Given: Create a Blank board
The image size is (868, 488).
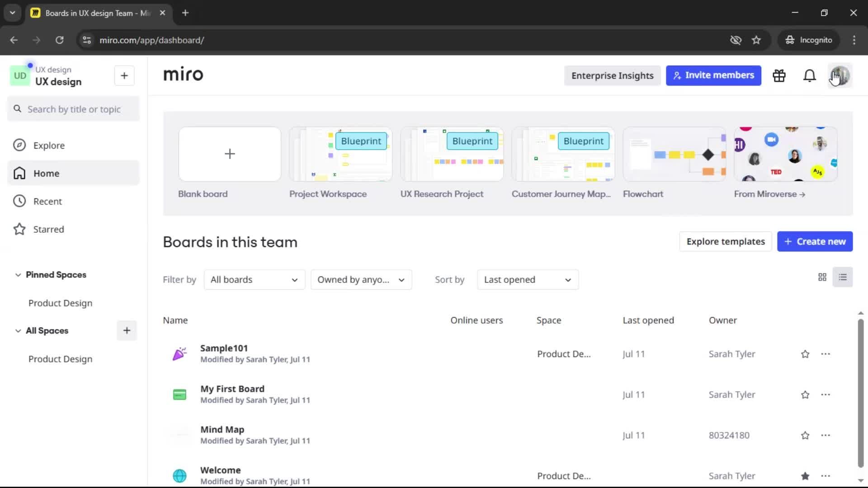Looking at the screenshot, I should point(230,154).
